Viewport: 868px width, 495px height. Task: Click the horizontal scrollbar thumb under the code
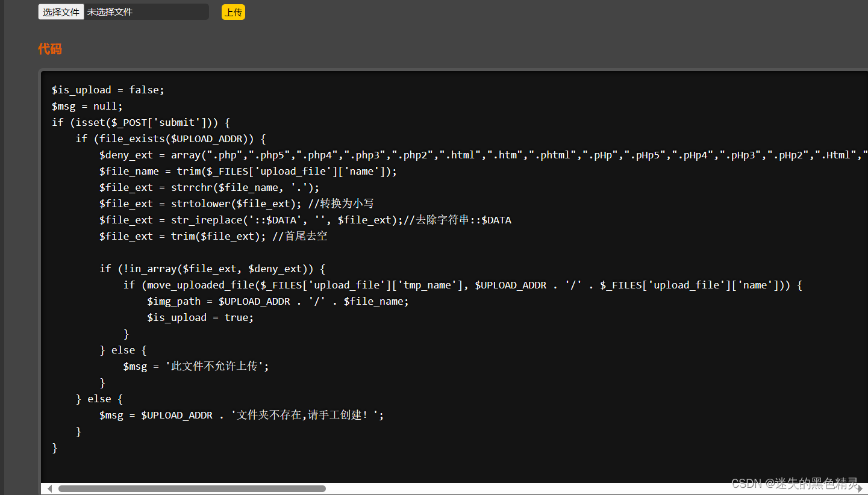[x=192, y=488]
